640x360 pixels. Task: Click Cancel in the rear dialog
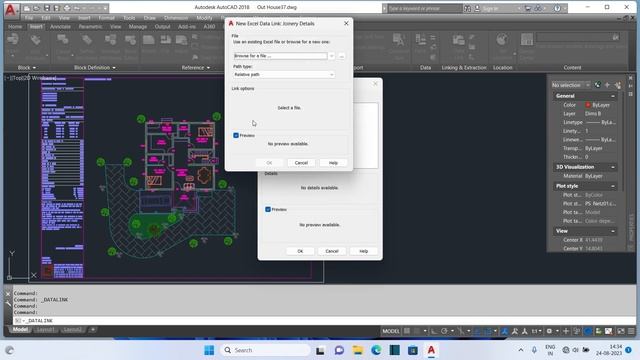point(332,251)
